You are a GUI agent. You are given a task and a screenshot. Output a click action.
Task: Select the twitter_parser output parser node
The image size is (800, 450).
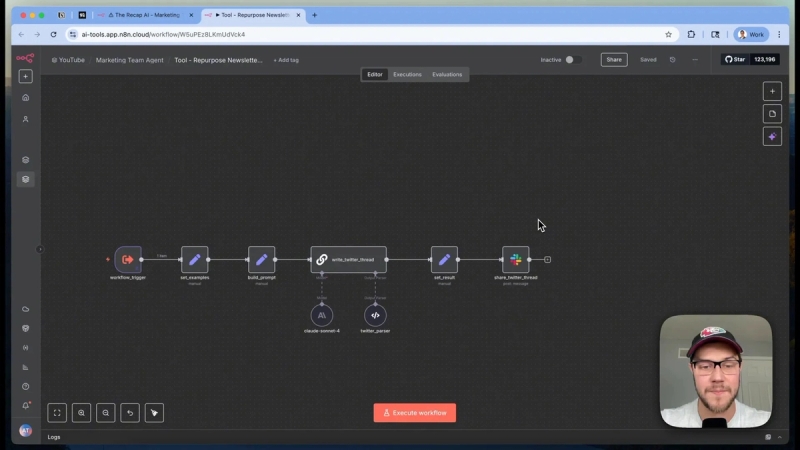click(376, 315)
